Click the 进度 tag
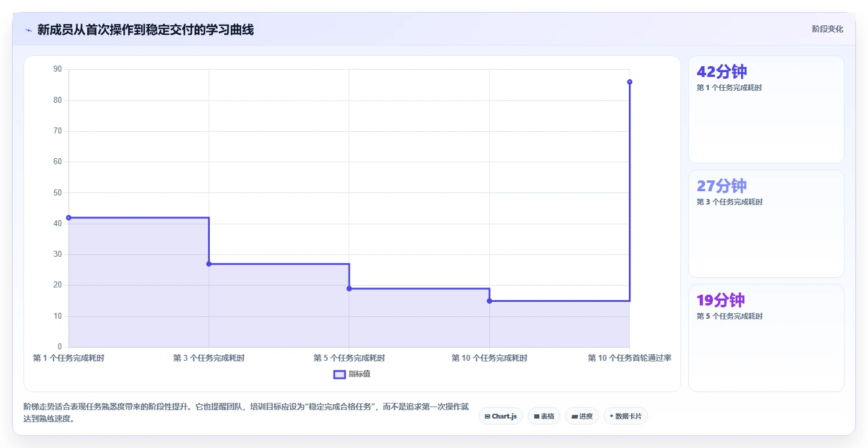The height and width of the screenshot is (448, 868). point(582,416)
